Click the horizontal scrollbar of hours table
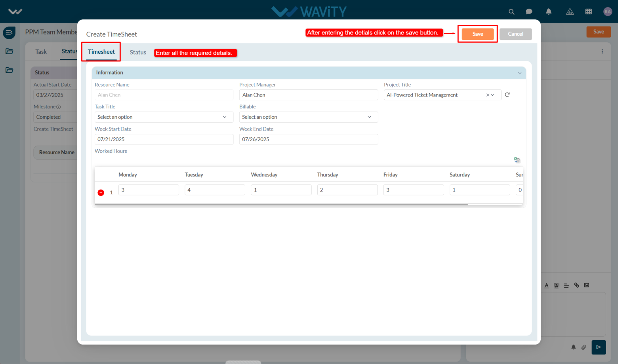618x364 pixels. pyautogui.click(x=281, y=205)
